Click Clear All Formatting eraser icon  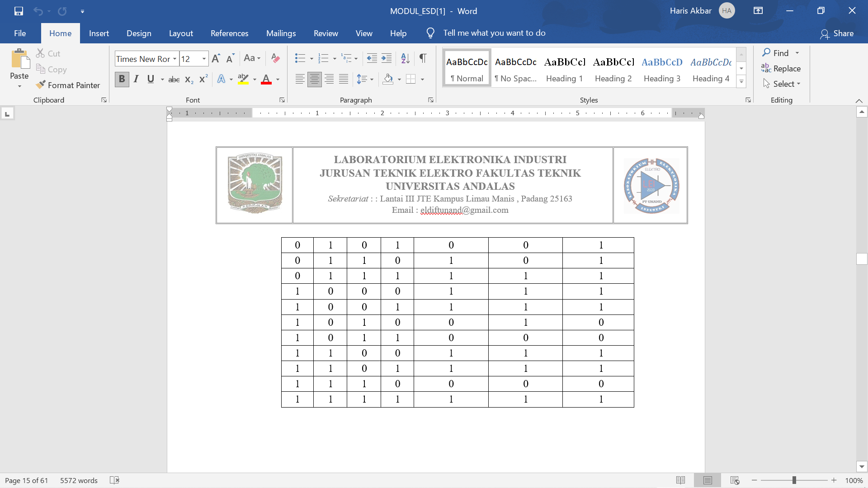click(275, 58)
